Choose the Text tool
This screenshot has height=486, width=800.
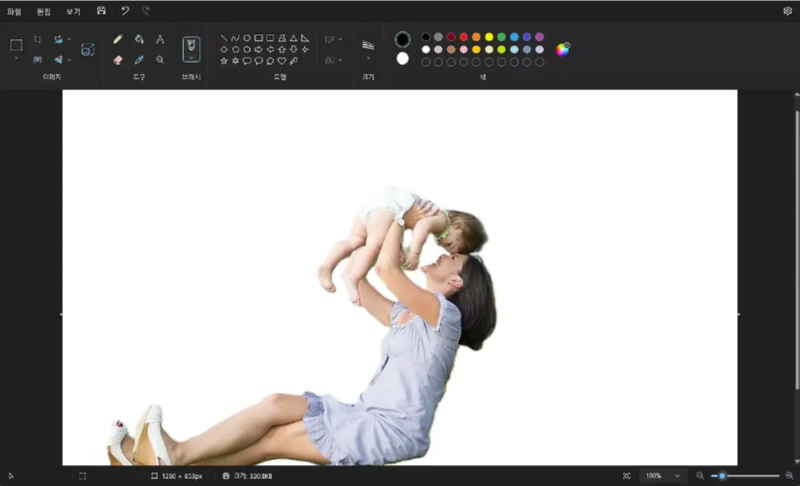pyautogui.click(x=160, y=39)
